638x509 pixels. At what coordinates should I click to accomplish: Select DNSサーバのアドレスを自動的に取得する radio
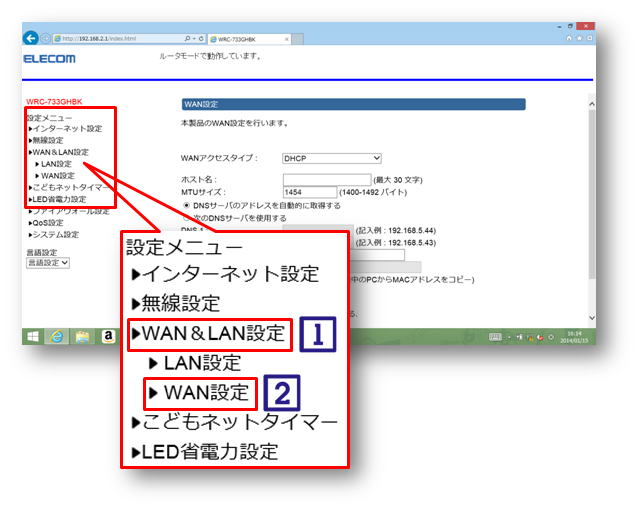(186, 205)
